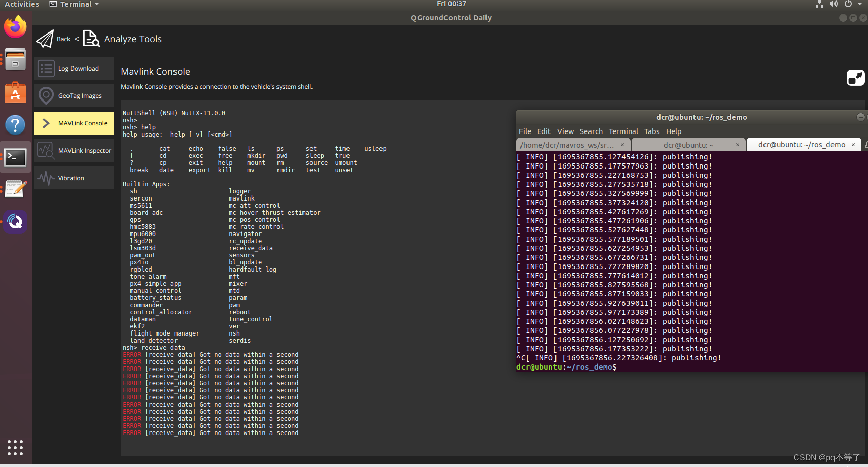Open Vibration analysis panel
The image size is (868, 467).
tap(74, 178)
